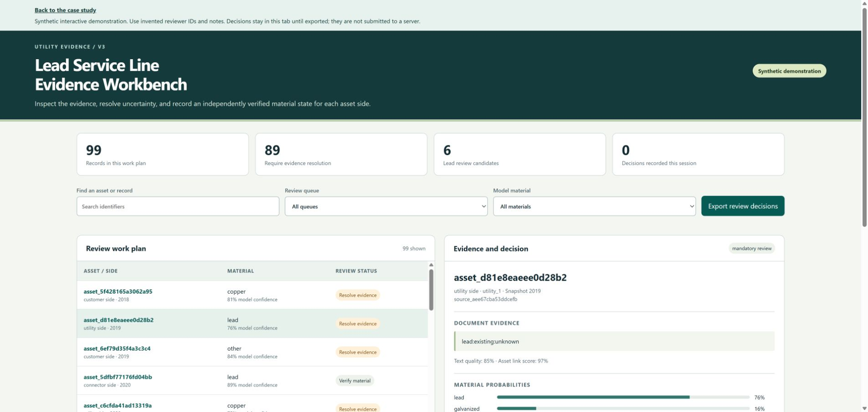Click Resolve evidence status for asset_d81e8eaeee0d28b2
This screenshot has height=412, width=868.
358,324
